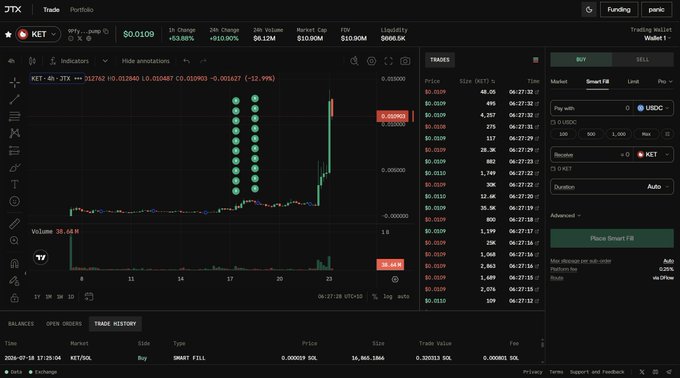Open the token website globe icon

(x=88, y=39)
